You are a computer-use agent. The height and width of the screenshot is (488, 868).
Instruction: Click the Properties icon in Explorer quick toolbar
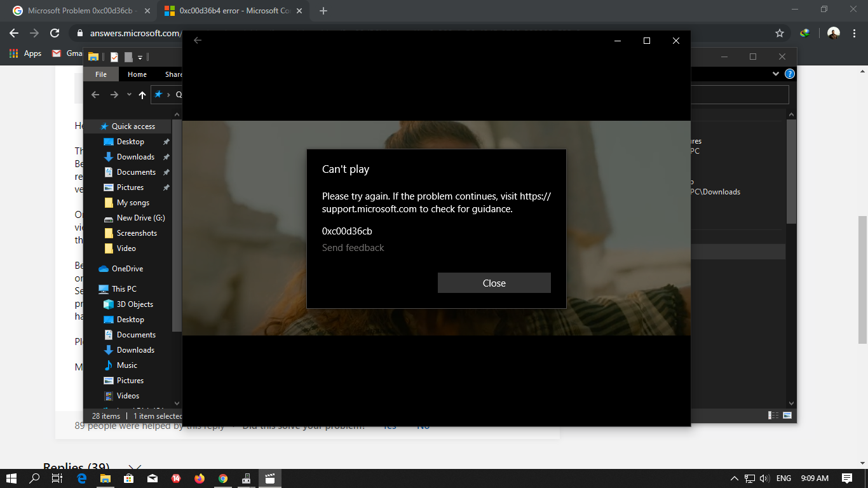(x=114, y=57)
